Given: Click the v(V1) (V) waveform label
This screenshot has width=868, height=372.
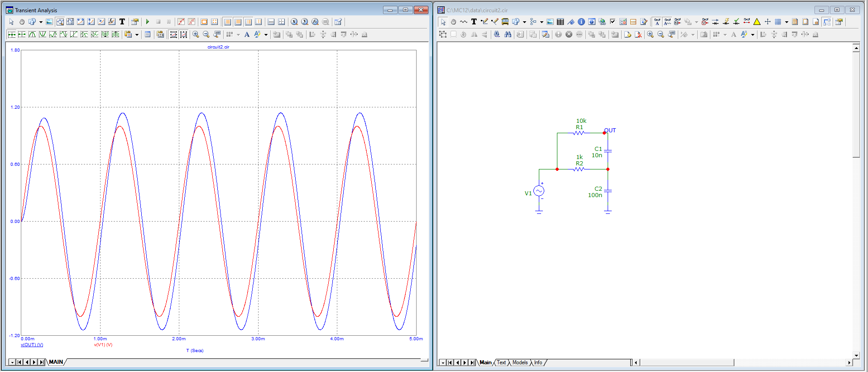Looking at the screenshot, I should [x=103, y=345].
